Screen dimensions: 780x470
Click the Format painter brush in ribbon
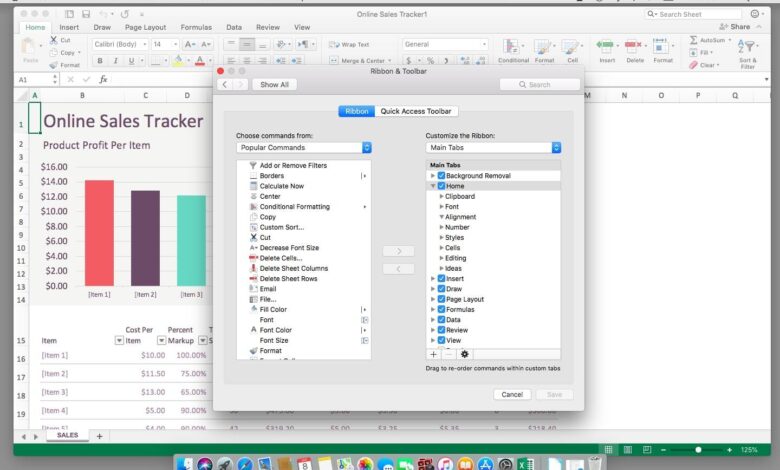(54, 65)
